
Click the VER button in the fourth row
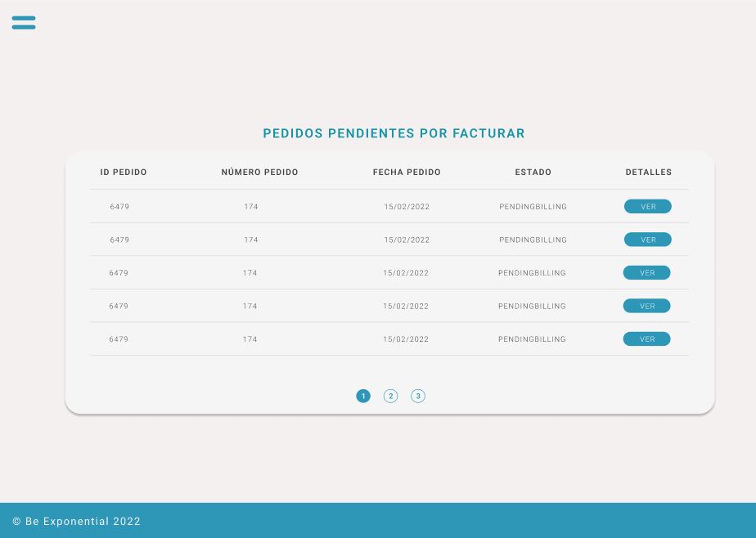click(x=647, y=306)
